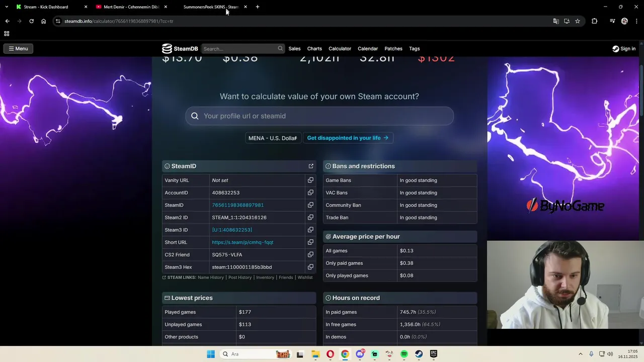Copy the Short URL value
The width and height of the screenshot is (644, 362).
310,242
